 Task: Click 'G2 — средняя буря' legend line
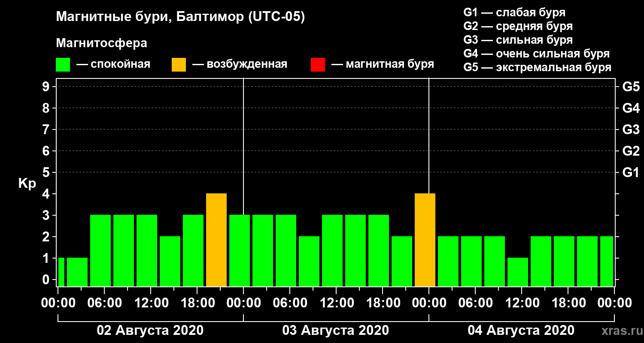point(518,26)
